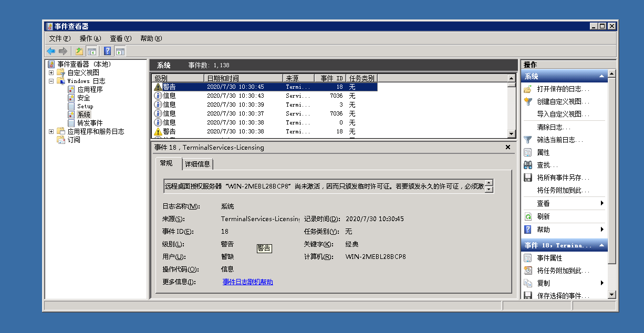Viewport: 644px width, 333px height.
Task: Follow the 事件日志联机帮助 link
Action: [x=247, y=282]
